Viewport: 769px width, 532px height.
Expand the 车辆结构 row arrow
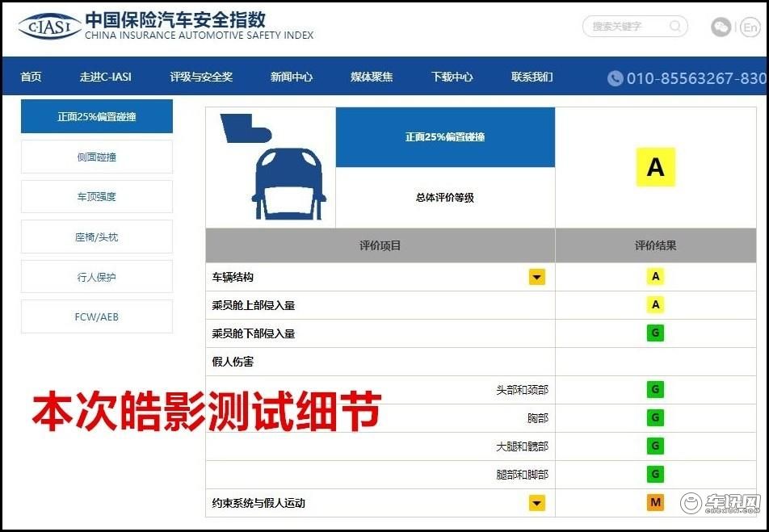[537, 277]
